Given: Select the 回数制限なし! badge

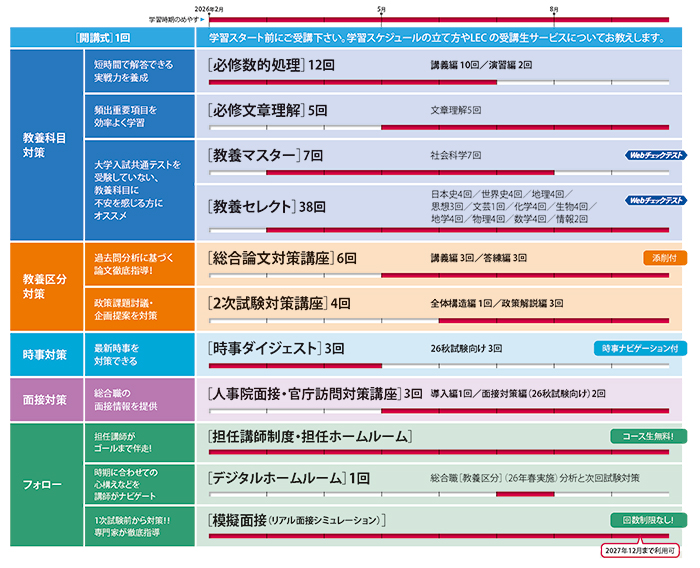Looking at the screenshot, I should (x=648, y=520).
